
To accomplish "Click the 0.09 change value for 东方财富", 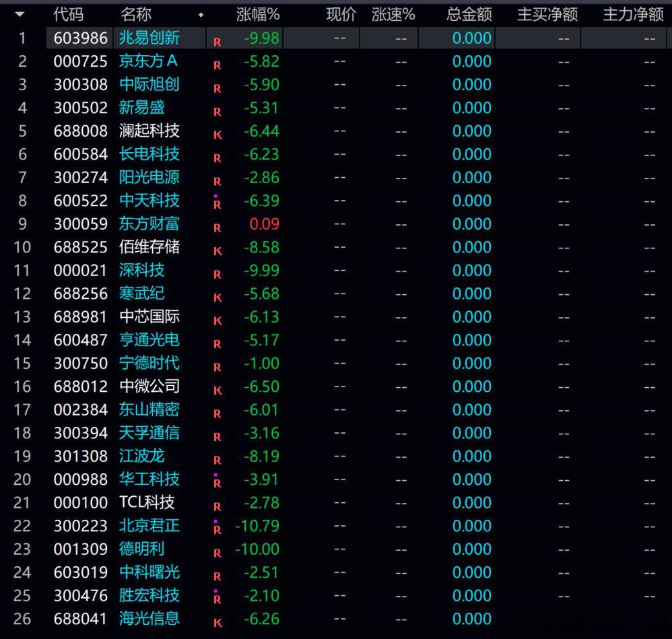I will click(x=265, y=224).
